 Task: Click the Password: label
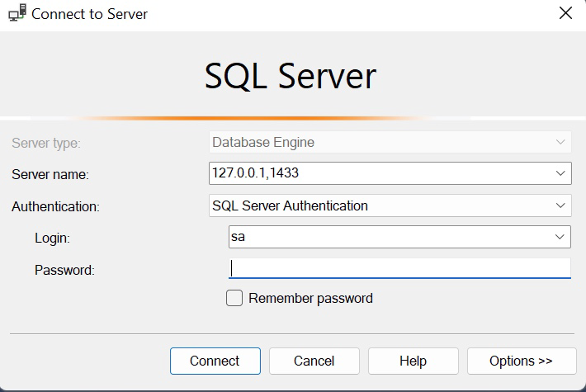coord(64,270)
